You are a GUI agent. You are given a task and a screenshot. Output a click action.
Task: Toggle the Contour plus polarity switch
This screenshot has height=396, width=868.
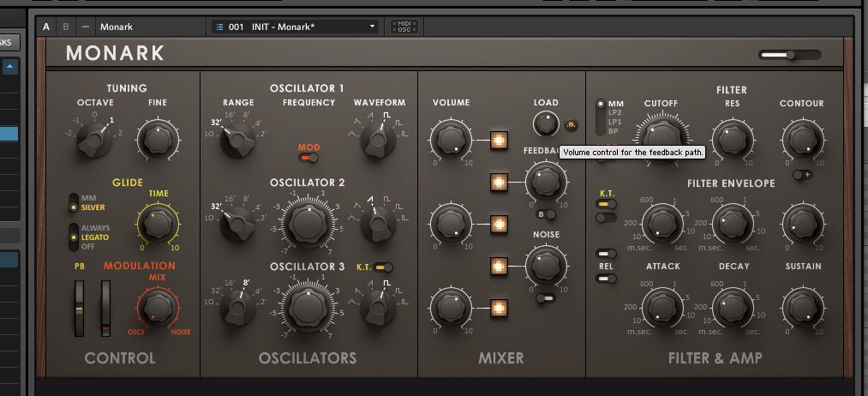click(x=802, y=175)
